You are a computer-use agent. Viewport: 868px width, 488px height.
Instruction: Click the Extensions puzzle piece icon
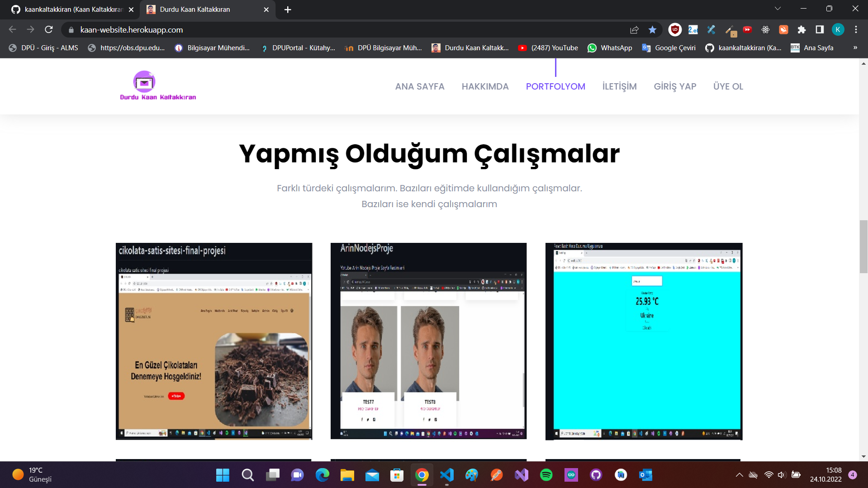[x=802, y=29]
